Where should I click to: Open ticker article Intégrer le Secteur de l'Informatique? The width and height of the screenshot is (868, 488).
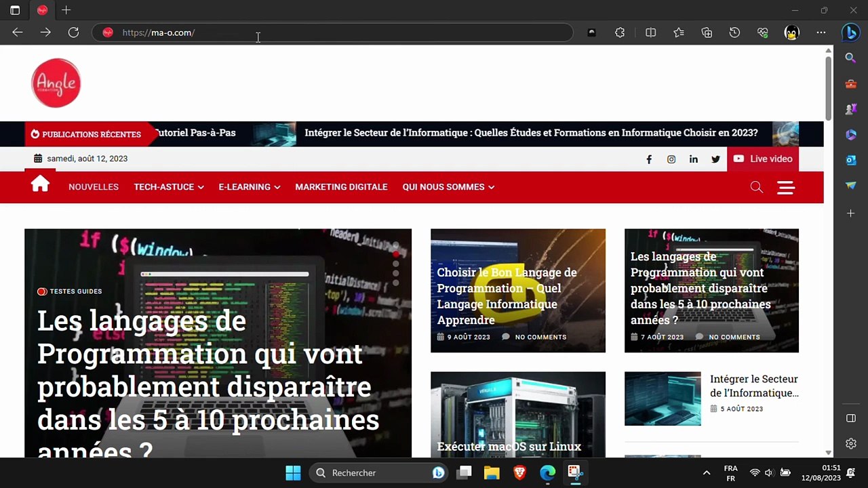(531, 133)
